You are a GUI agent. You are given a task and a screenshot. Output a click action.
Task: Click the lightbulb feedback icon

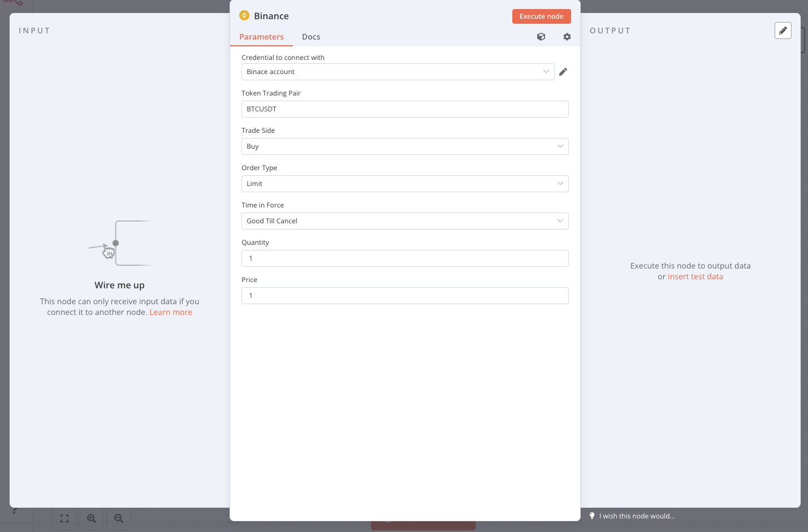click(x=592, y=516)
